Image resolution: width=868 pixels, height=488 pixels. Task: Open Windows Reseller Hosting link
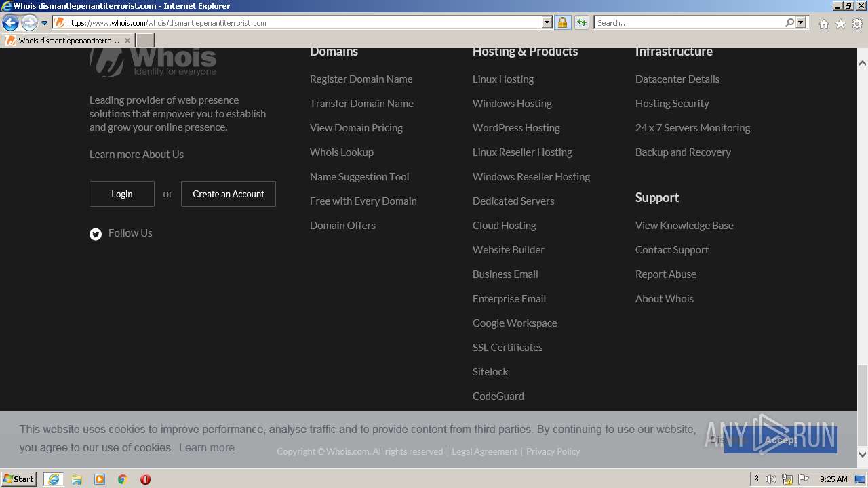[531, 177]
